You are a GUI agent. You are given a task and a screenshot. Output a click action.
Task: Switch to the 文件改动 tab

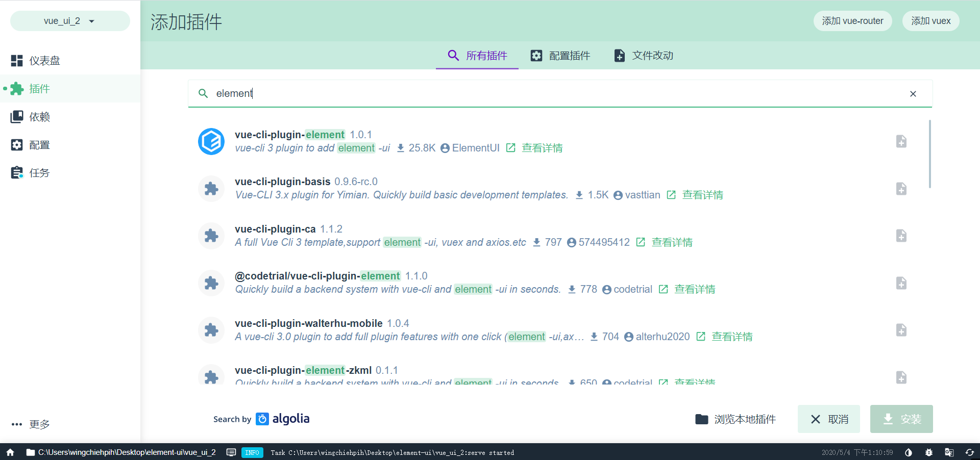point(643,56)
